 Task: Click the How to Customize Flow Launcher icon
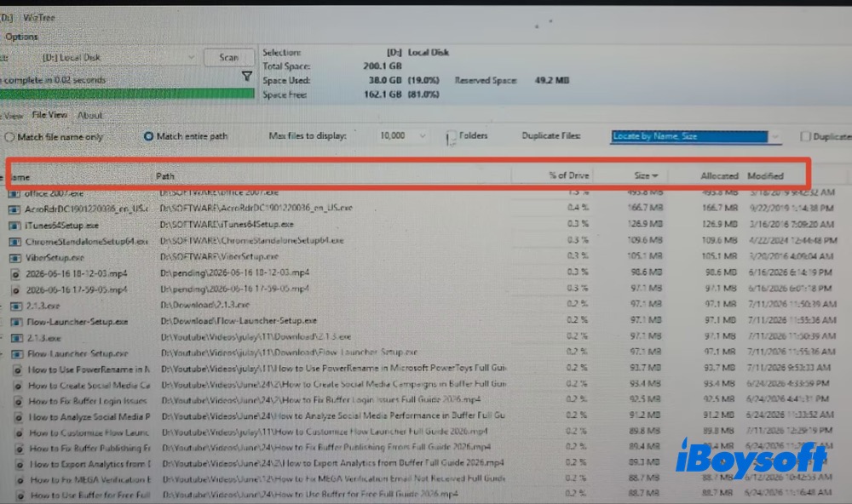coord(19,433)
